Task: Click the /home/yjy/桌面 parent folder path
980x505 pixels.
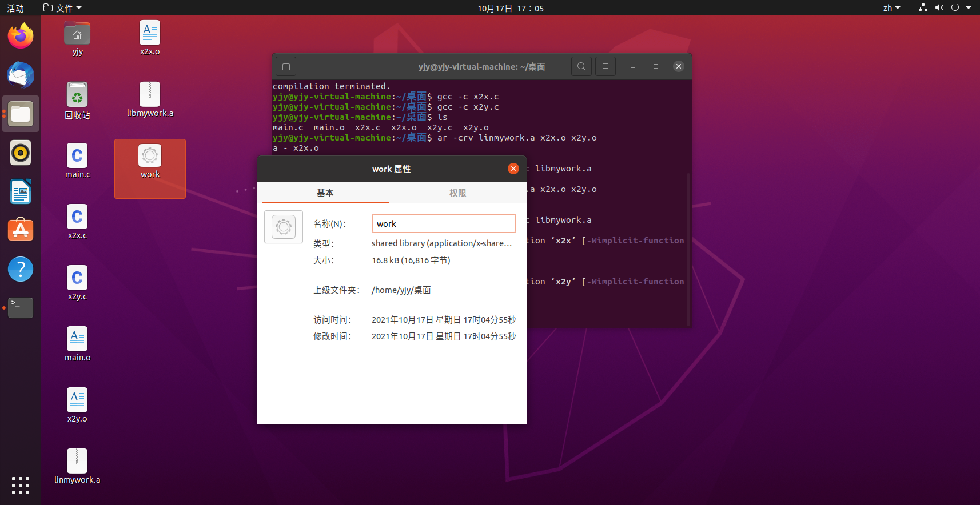Action: pyautogui.click(x=401, y=290)
